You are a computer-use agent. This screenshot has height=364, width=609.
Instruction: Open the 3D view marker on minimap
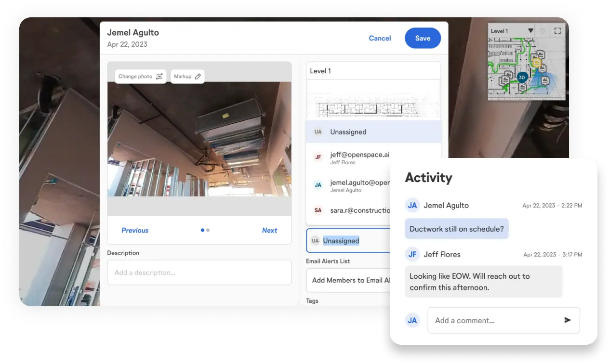[x=521, y=77]
